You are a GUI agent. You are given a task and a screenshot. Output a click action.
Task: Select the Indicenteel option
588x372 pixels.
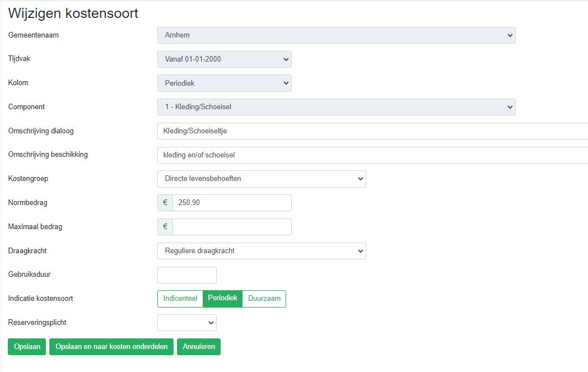(180, 299)
